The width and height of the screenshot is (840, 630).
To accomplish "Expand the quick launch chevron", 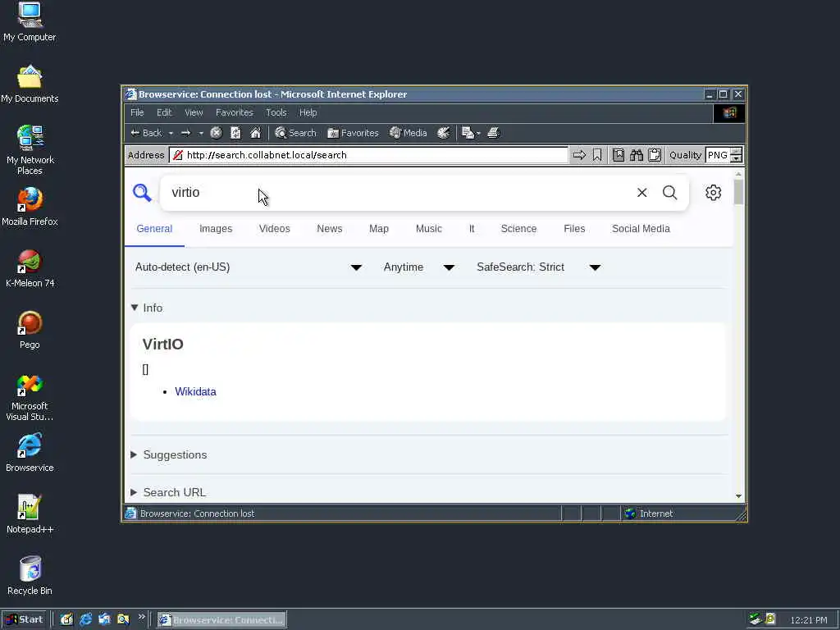I will click(x=141, y=617).
